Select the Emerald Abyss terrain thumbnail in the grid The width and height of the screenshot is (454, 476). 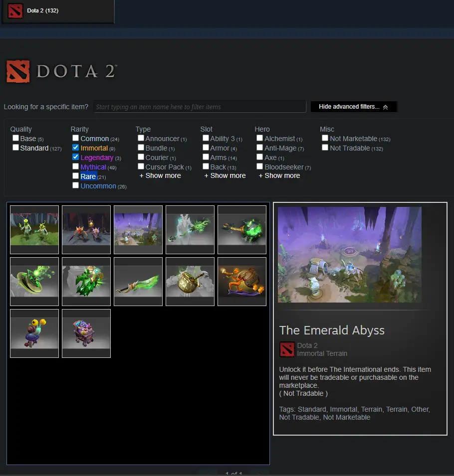click(138, 229)
